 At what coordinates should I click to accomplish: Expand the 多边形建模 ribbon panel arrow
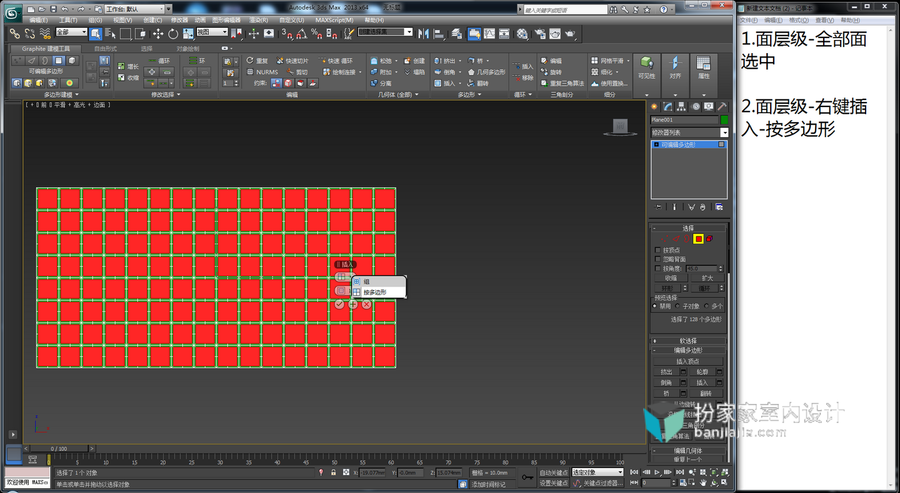77,95
